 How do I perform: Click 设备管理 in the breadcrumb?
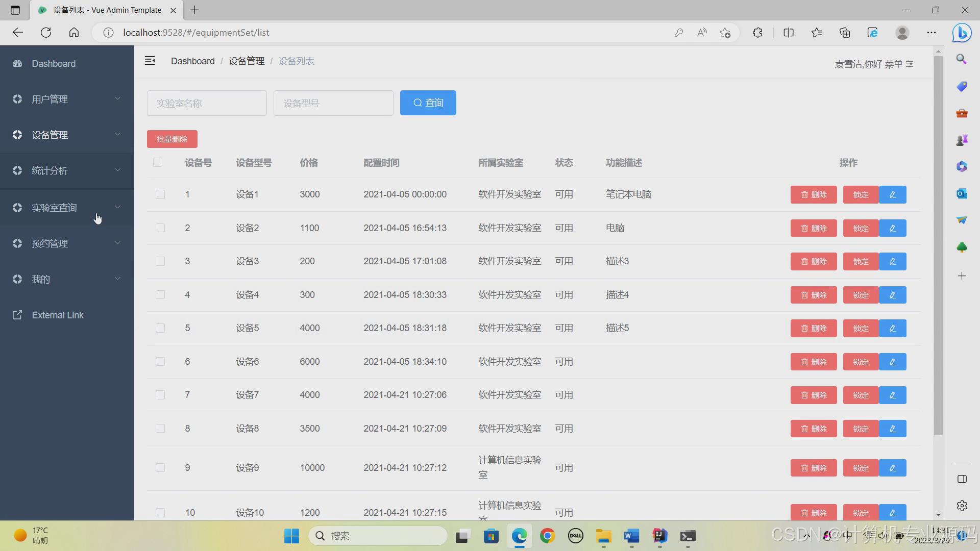click(247, 61)
